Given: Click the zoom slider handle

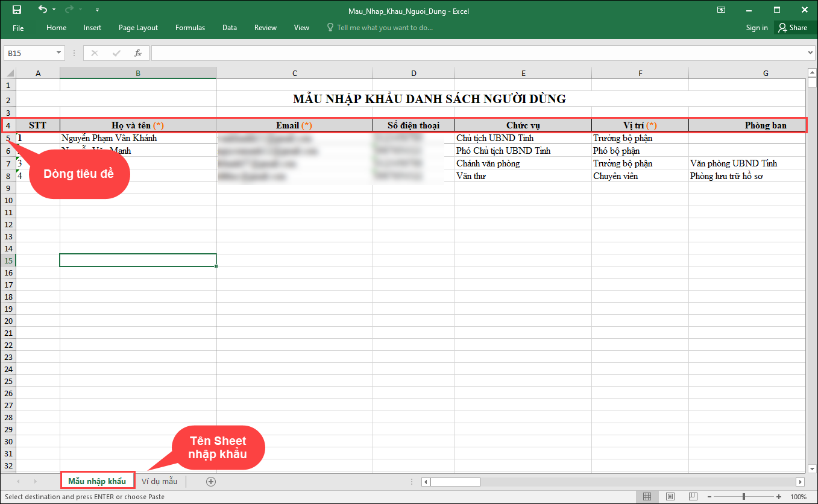Looking at the screenshot, I should (744, 497).
